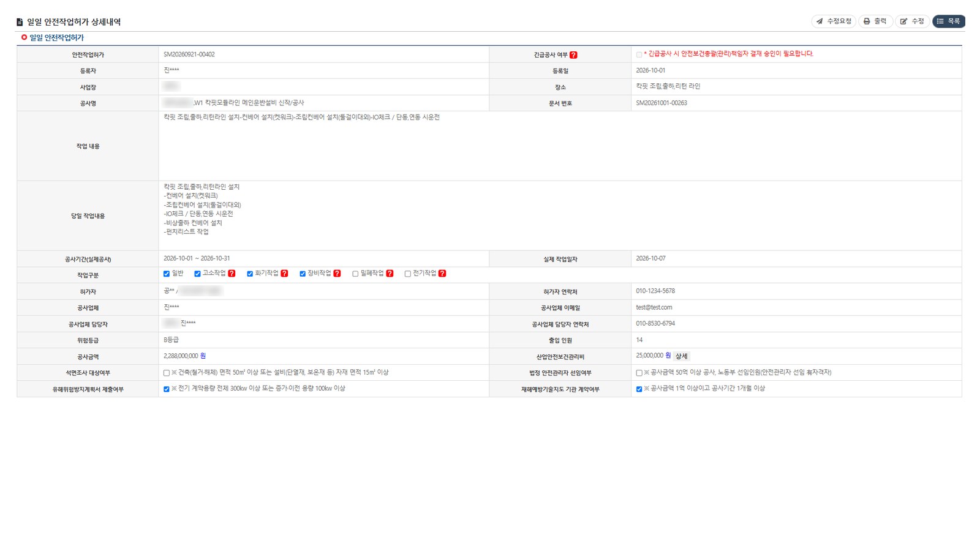This screenshot has width=980, height=551.
Task: Select 등록일 value 2026-10-01
Action: (x=650, y=70)
